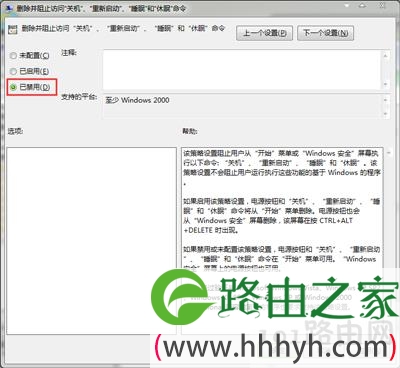Click the comment box scroll up arrow
The height and width of the screenshot is (368, 400).
click(386, 55)
